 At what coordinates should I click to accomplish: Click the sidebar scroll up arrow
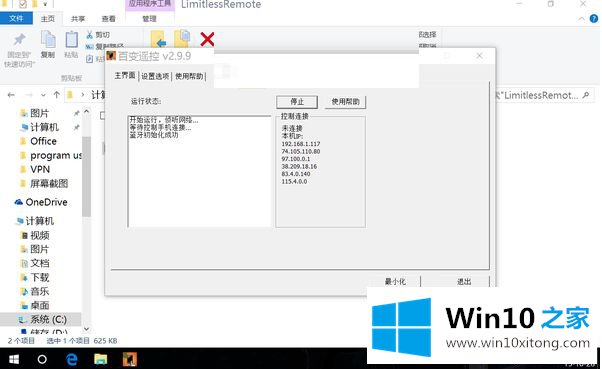coord(87,112)
